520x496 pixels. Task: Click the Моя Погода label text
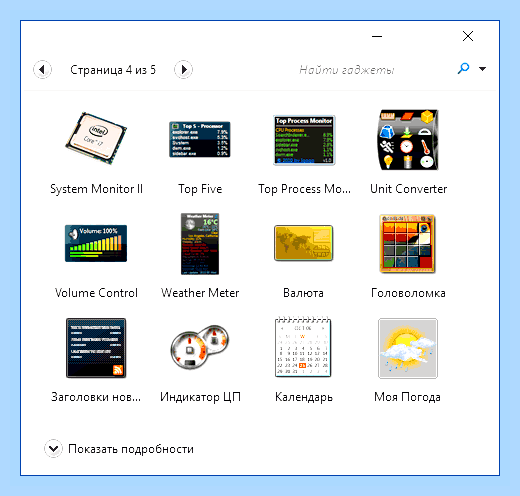tap(407, 397)
